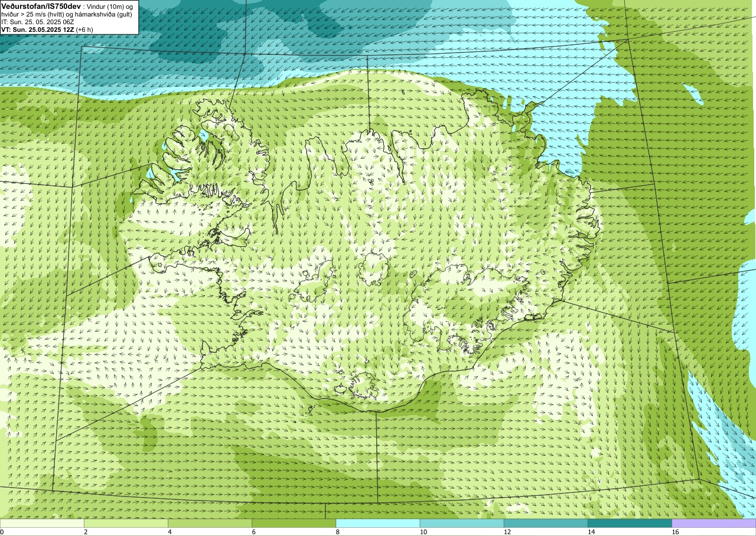This screenshot has height=536, width=756.
Task: Click the legend scale label "12"
Action: point(507,532)
